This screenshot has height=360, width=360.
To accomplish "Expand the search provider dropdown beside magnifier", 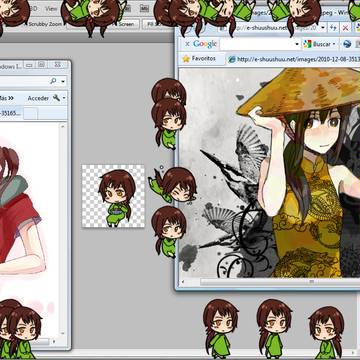I will pos(63,81).
